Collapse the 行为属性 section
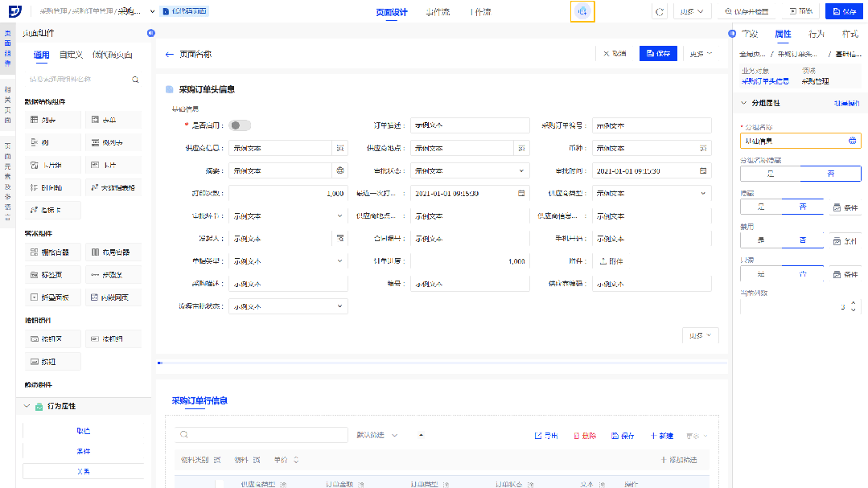This screenshot has width=868, height=488. [x=27, y=407]
